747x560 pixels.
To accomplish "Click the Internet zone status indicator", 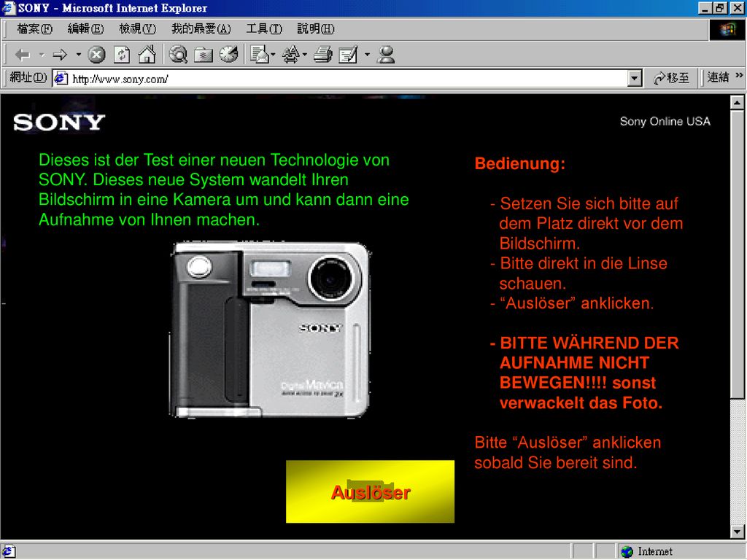I will click(x=648, y=551).
